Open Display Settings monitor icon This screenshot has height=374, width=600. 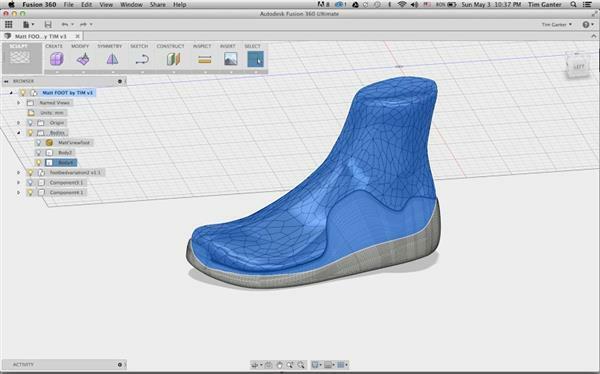tap(315, 365)
